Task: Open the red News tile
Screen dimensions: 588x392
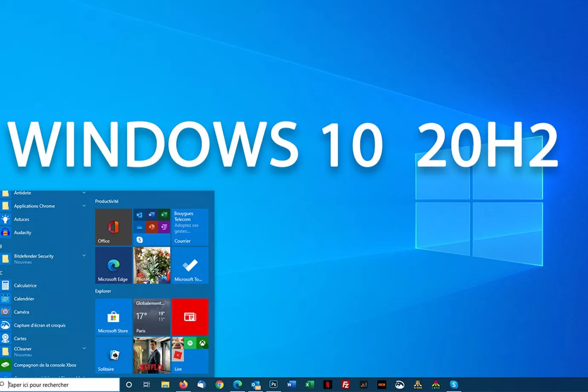Action: point(190,317)
